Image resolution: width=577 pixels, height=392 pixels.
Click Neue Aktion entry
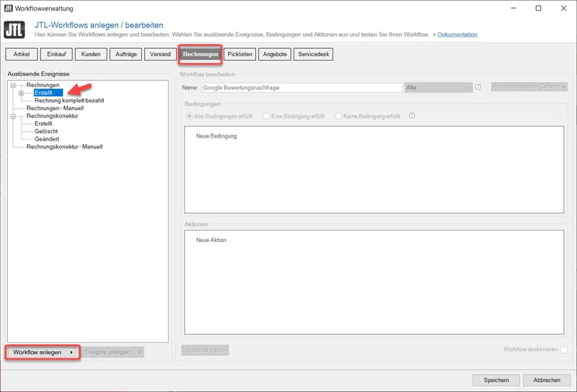pyautogui.click(x=211, y=240)
